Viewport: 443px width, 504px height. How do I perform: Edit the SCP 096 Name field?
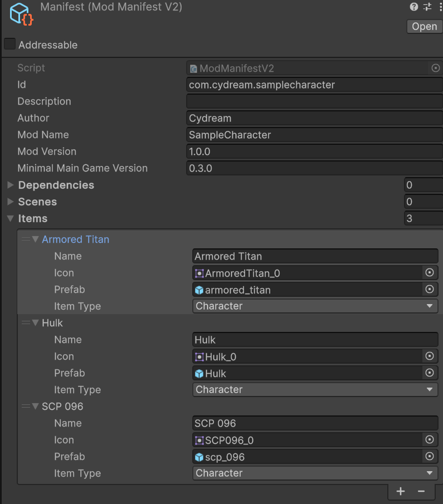pyautogui.click(x=315, y=424)
